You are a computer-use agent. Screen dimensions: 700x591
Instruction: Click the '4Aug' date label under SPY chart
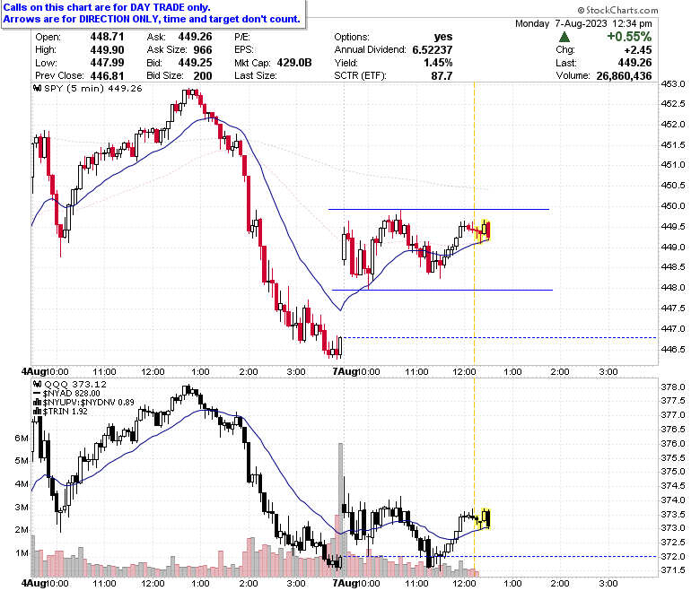tap(33, 371)
